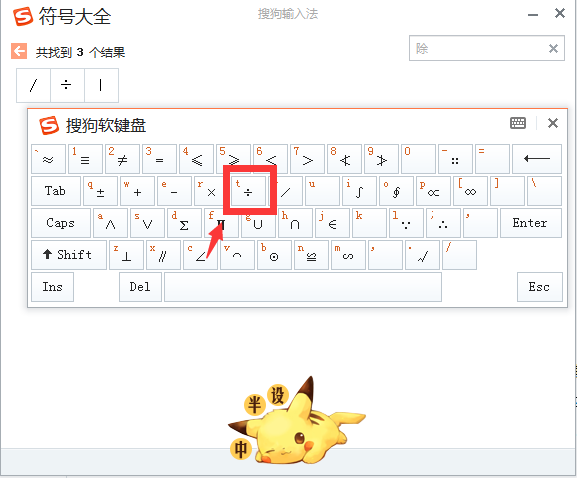Select the vertical bar result symbol
This screenshot has height=478, width=577.
(x=101, y=85)
